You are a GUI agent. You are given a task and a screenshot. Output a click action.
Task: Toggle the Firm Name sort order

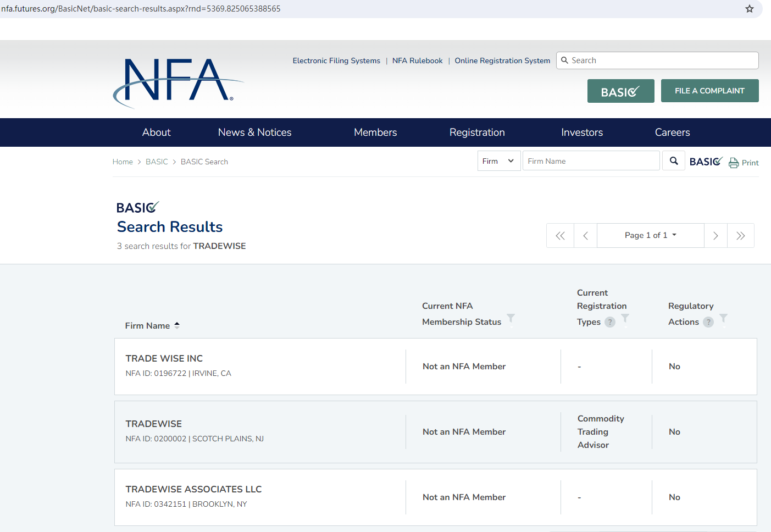[x=176, y=325]
